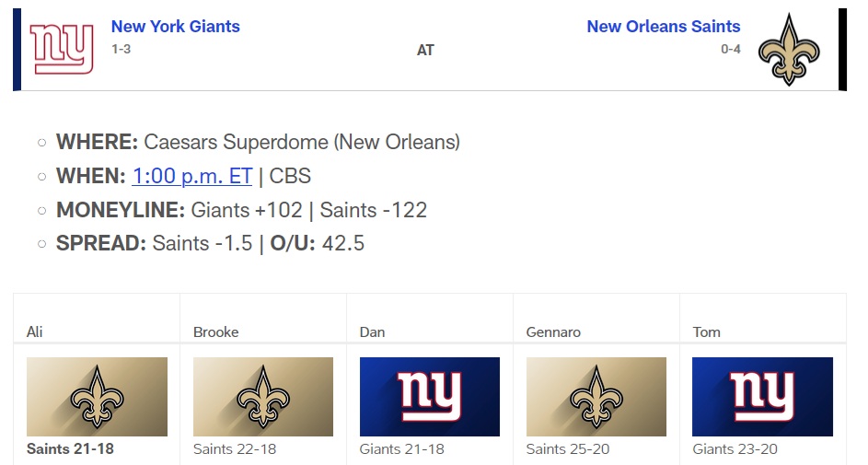This screenshot has width=868, height=465.
Task: Select Tom's Giants pick thumbnail
Action: click(762, 397)
